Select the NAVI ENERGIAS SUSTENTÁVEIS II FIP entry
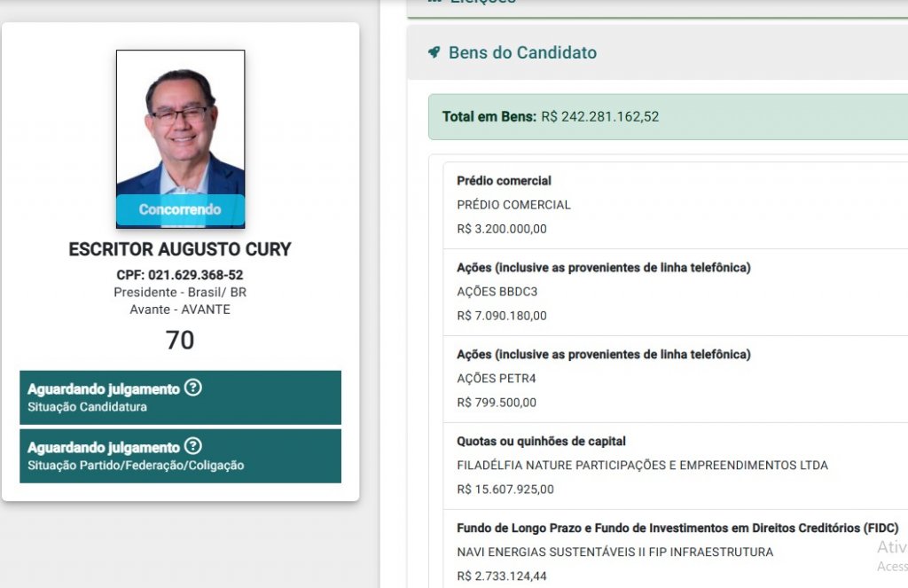The width and height of the screenshot is (908, 588). (675, 549)
